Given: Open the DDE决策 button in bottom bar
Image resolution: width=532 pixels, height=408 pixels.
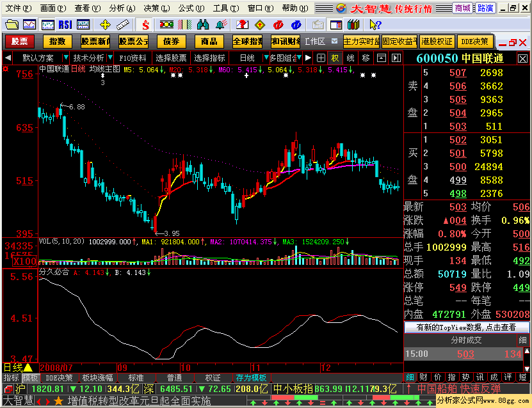Looking at the screenshot, I should pos(60,378).
